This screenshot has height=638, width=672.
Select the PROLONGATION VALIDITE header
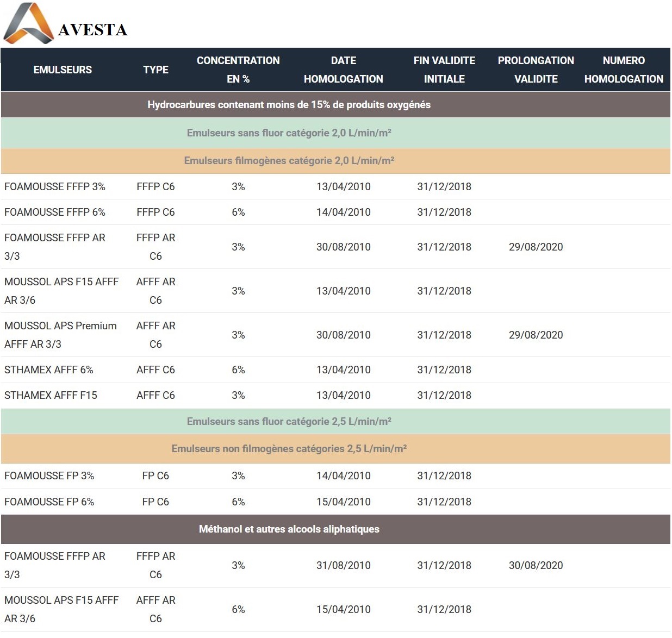pyautogui.click(x=536, y=70)
